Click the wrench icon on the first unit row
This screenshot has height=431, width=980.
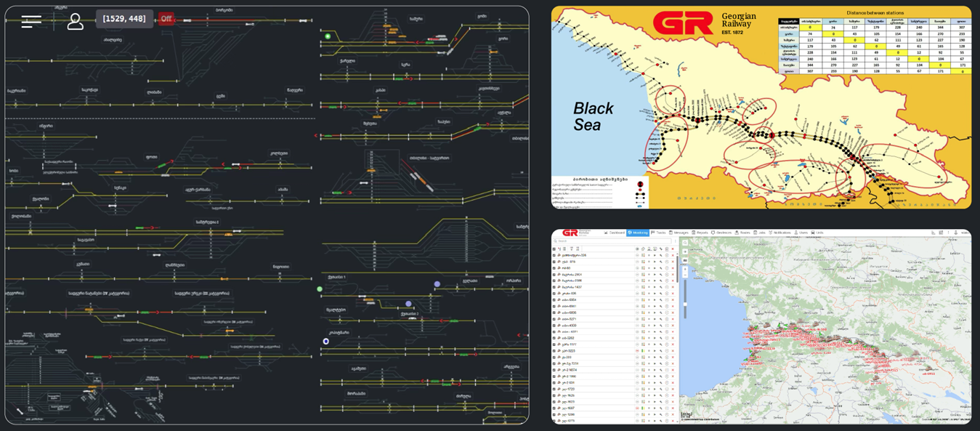pyautogui.click(x=660, y=255)
